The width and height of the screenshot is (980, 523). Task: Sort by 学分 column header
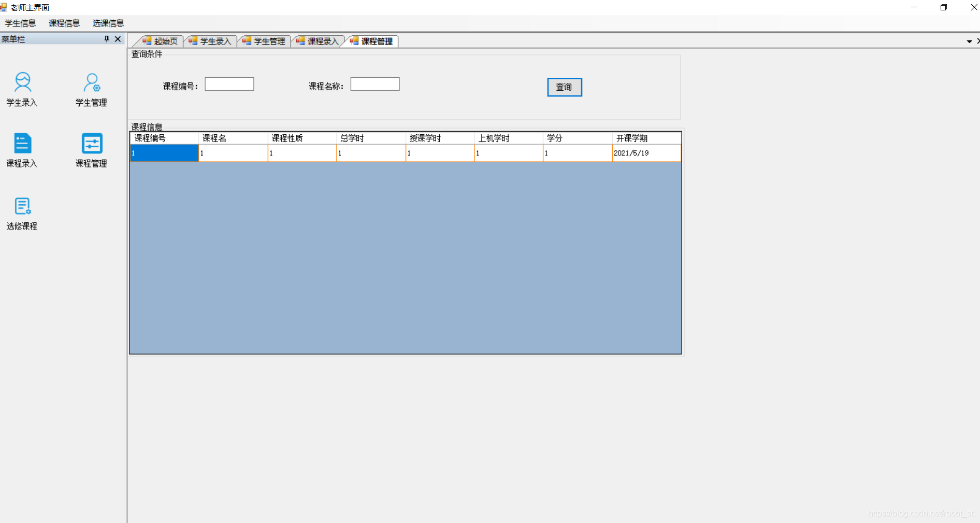[x=578, y=138]
